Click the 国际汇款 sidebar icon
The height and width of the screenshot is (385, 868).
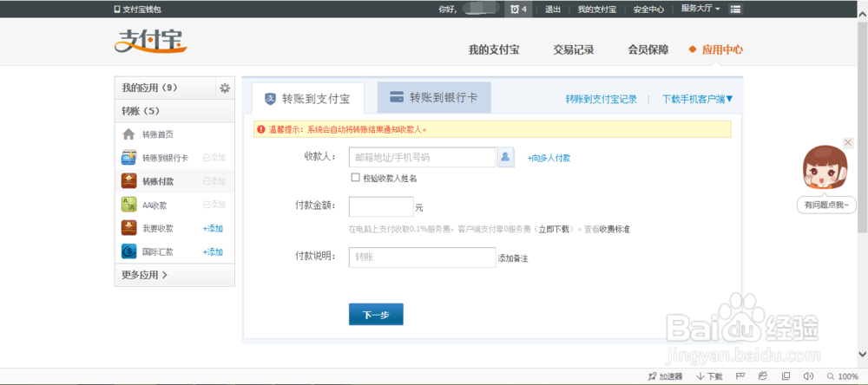tap(129, 251)
